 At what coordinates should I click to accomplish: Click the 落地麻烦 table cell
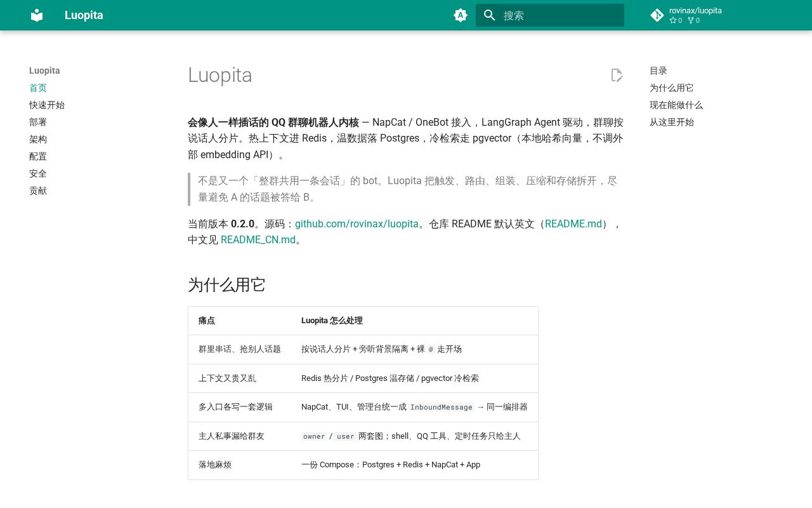click(x=240, y=465)
